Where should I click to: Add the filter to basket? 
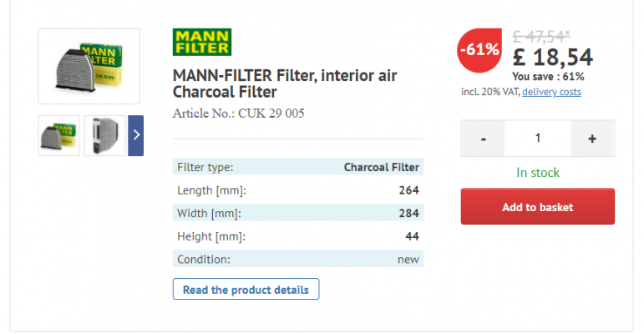(x=537, y=207)
